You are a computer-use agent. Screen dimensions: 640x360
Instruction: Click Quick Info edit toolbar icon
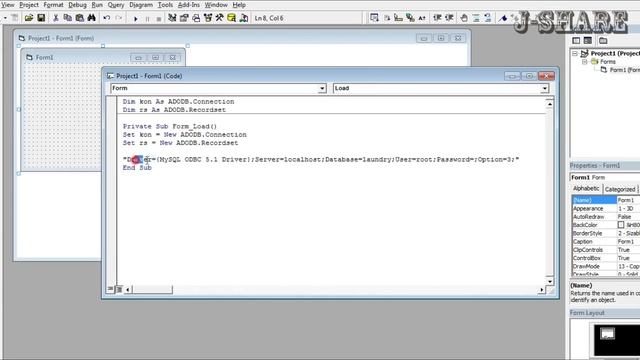tap(387, 18)
